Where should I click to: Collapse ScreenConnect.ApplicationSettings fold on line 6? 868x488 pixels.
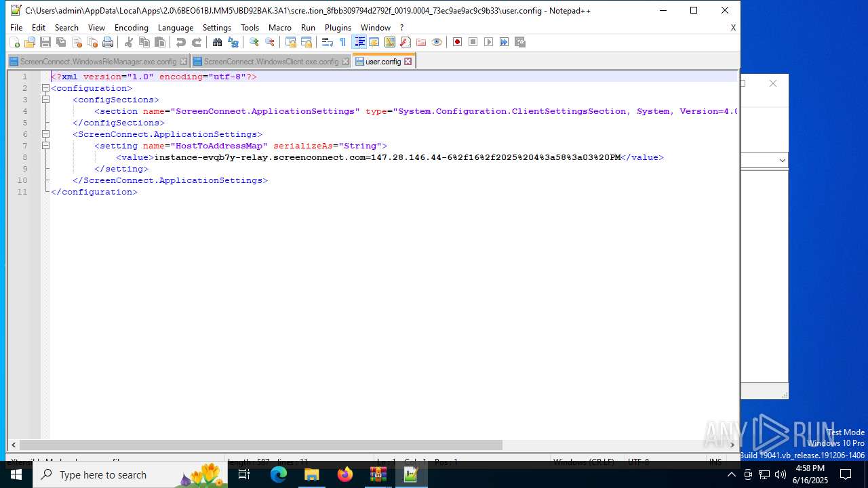pyautogui.click(x=45, y=134)
